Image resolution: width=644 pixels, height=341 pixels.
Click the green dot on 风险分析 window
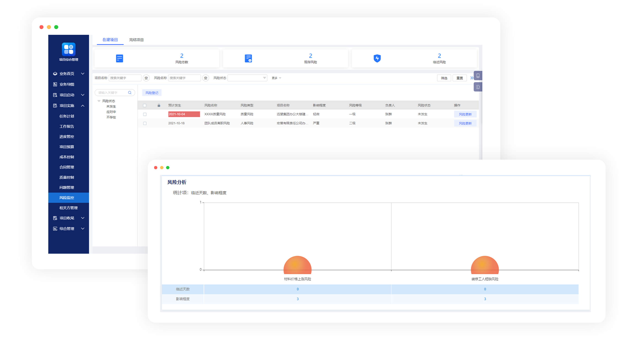tap(168, 168)
